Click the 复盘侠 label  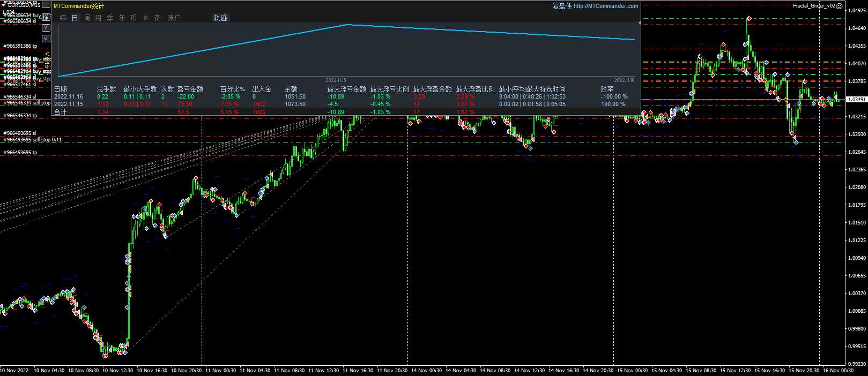(562, 6)
